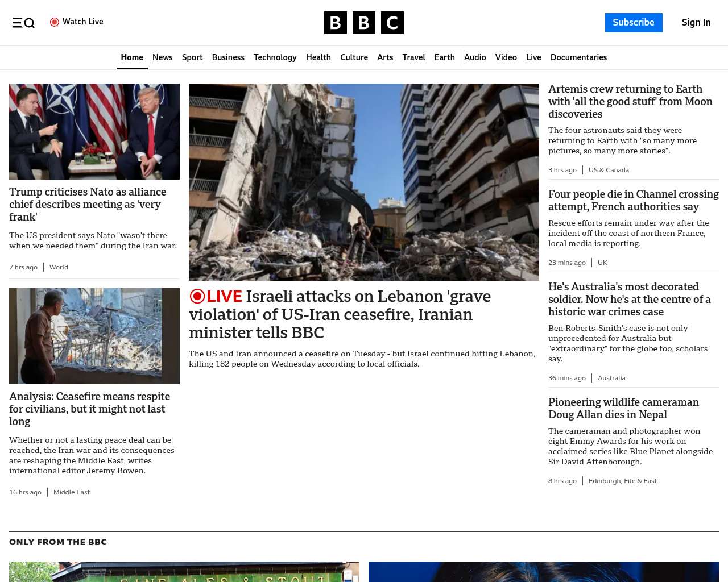Click the Edinburgh, Fife & East tag

tap(623, 481)
